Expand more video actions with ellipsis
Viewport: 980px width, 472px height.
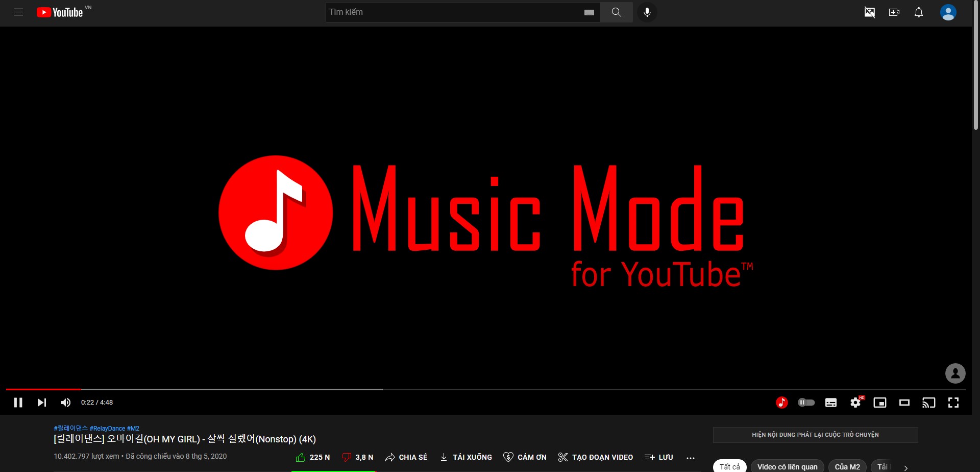coord(691,458)
